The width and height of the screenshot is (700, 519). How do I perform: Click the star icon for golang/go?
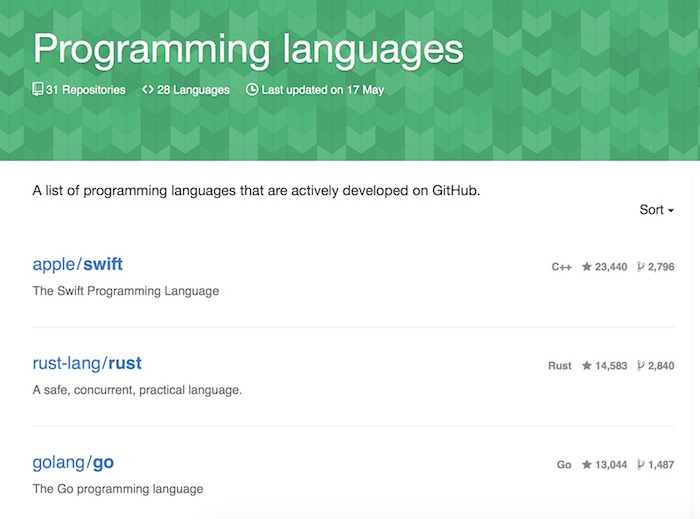587,465
